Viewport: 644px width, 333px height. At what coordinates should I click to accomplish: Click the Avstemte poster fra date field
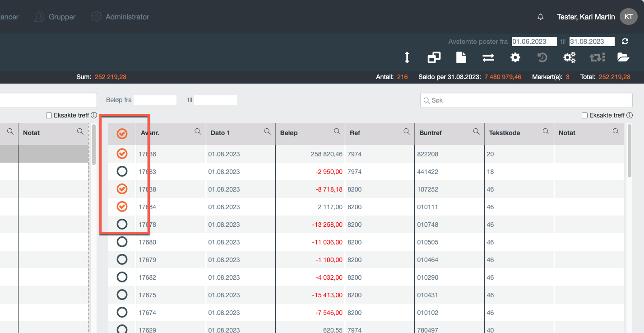click(x=535, y=42)
